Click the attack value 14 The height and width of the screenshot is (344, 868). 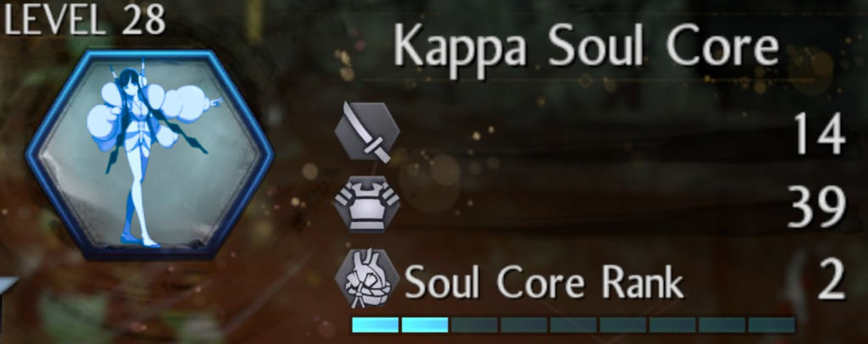click(820, 134)
